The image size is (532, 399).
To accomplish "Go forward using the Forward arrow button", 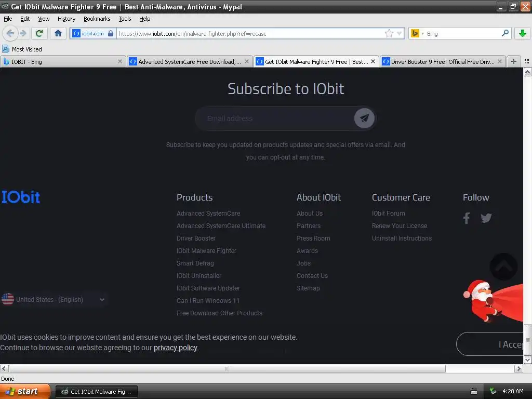I will tap(23, 33).
